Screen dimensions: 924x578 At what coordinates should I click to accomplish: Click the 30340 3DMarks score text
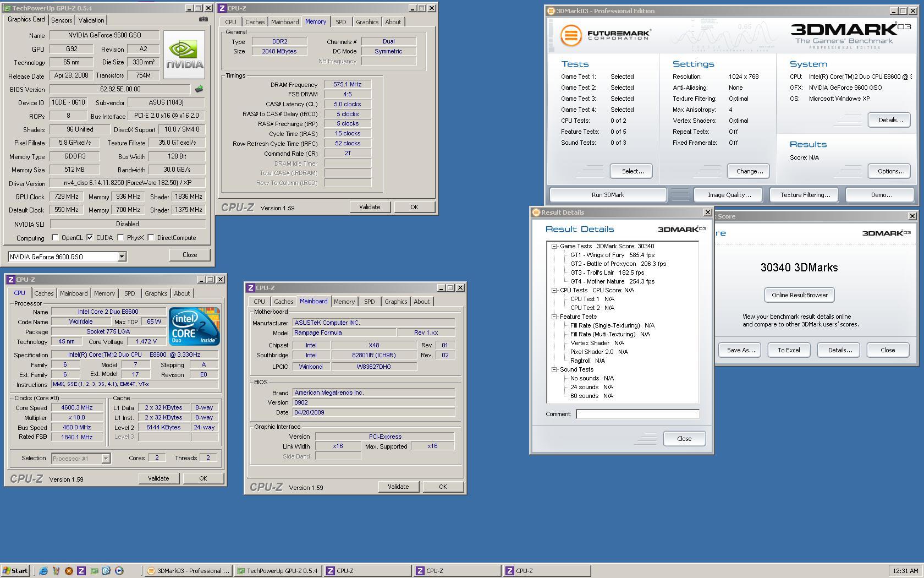[799, 268]
